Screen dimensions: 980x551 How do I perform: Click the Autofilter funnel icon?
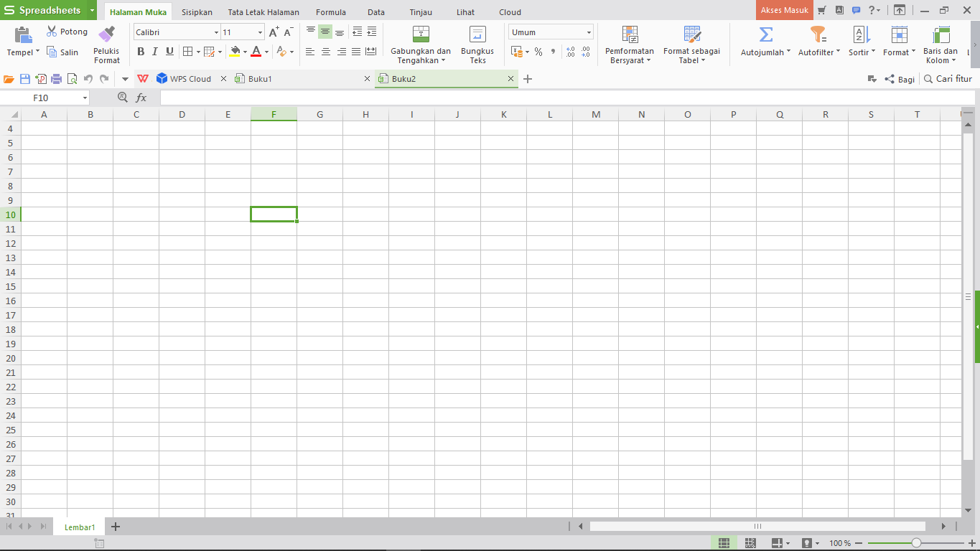[x=818, y=34]
